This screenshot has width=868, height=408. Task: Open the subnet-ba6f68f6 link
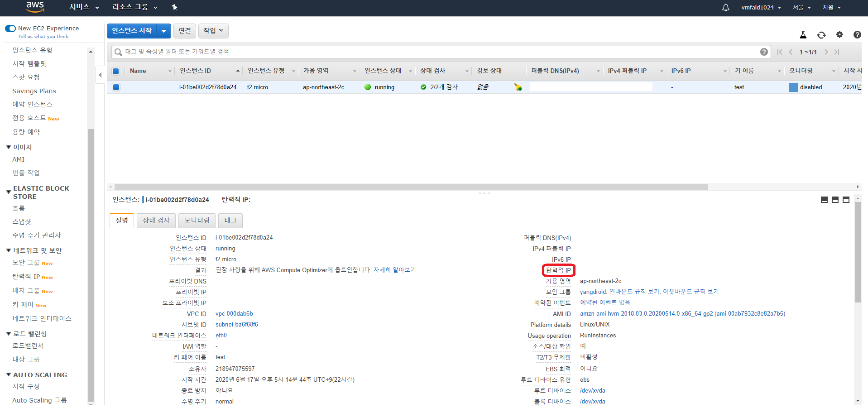[x=237, y=325]
